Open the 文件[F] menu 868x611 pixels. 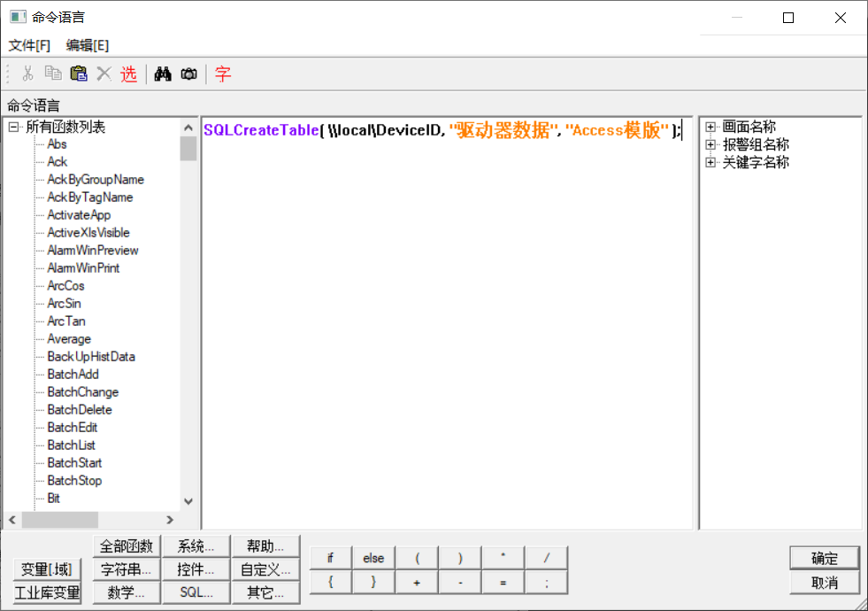coord(29,45)
